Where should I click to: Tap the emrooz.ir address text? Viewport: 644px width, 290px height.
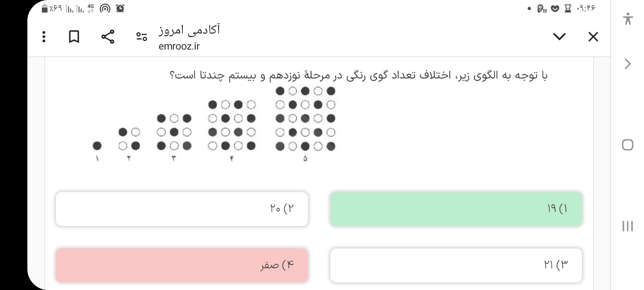point(179,46)
